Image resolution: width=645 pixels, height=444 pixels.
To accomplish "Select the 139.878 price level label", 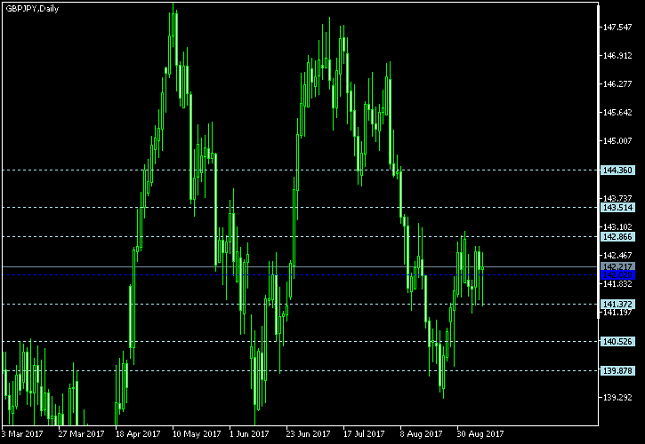I will [x=618, y=371].
